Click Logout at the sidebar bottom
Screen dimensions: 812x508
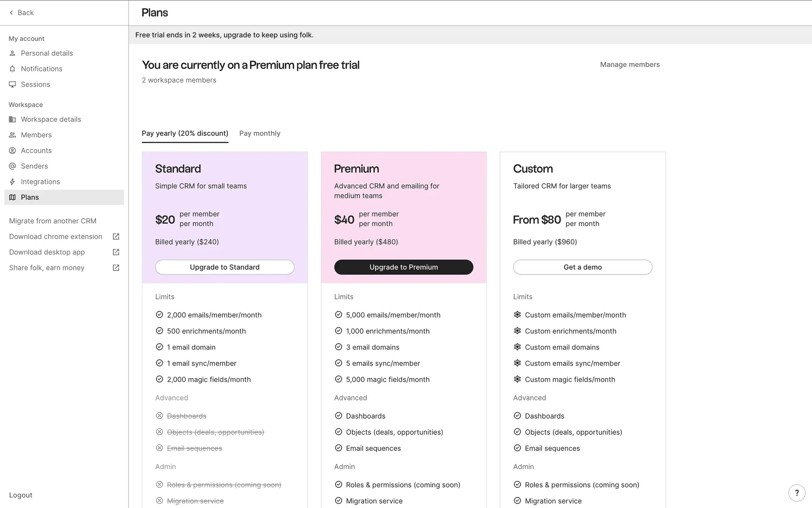coord(21,495)
